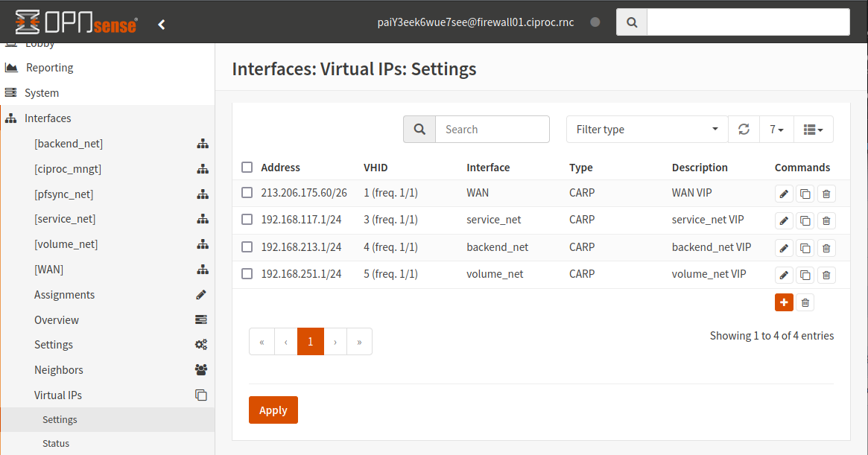
Task: Click the Neighbors people icon in sidebar
Action: click(x=201, y=369)
